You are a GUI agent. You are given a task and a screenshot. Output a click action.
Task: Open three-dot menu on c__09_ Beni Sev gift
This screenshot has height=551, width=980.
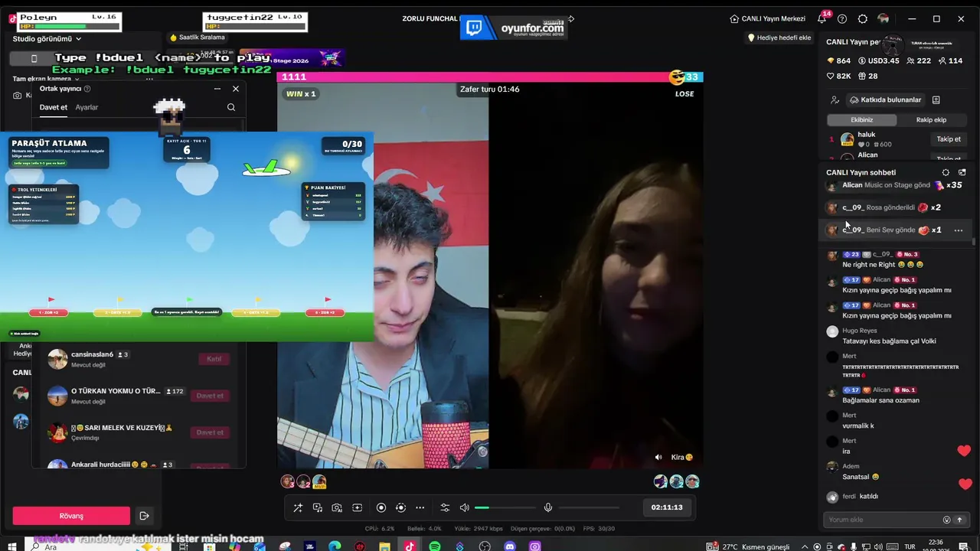958,230
